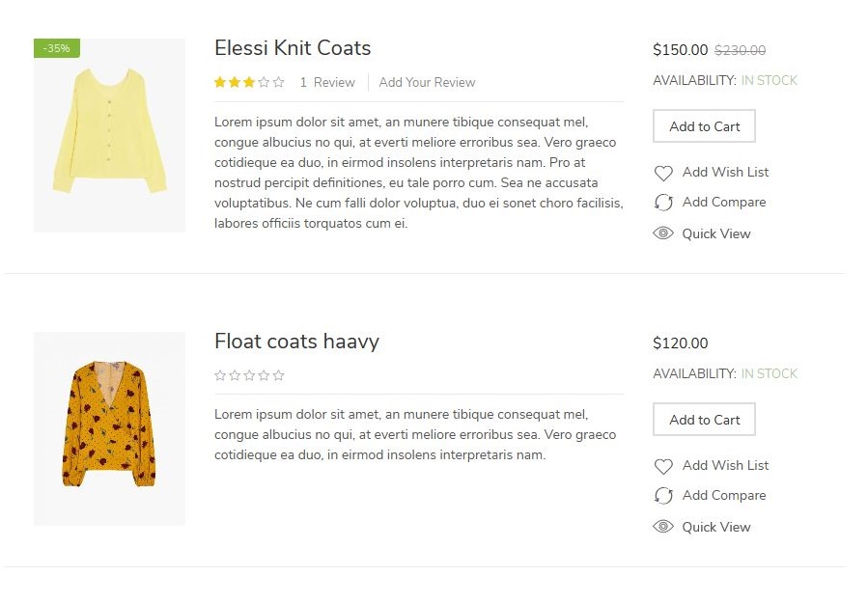Click Add Compare text for Float coats haavy

click(x=723, y=495)
